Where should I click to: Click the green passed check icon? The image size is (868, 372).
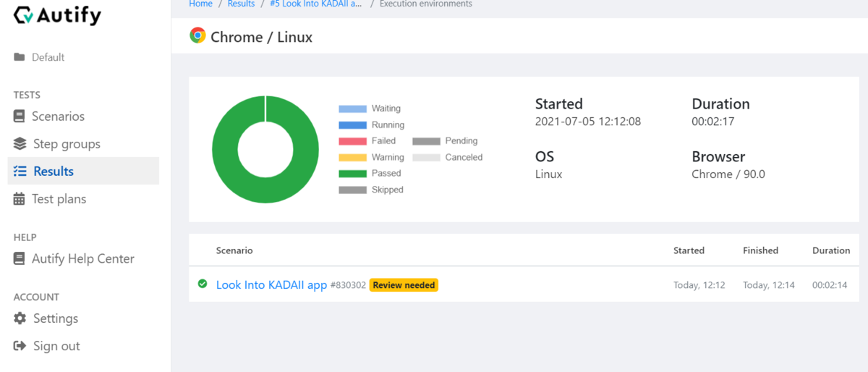coord(203,284)
